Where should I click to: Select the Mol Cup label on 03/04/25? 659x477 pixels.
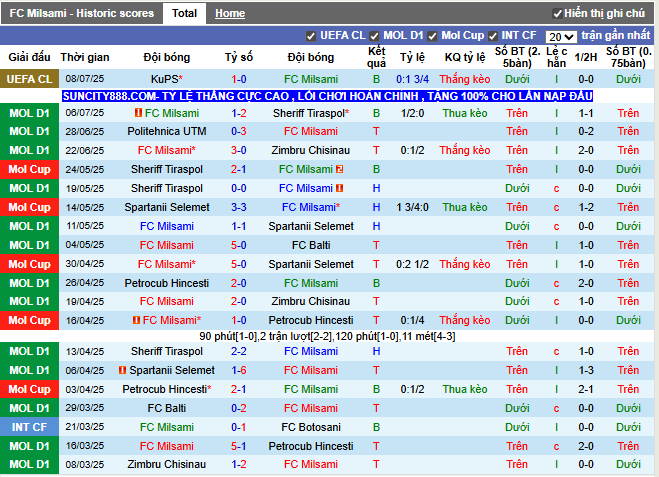(x=29, y=389)
